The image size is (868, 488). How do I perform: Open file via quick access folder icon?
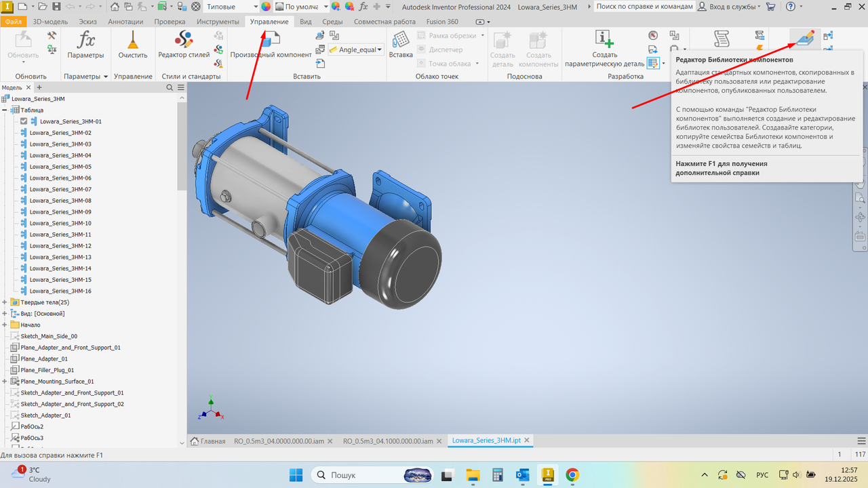click(x=42, y=7)
